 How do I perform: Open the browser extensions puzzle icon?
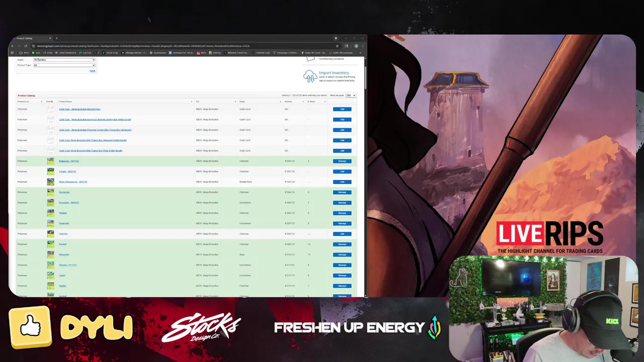click(x=346, y=46)
